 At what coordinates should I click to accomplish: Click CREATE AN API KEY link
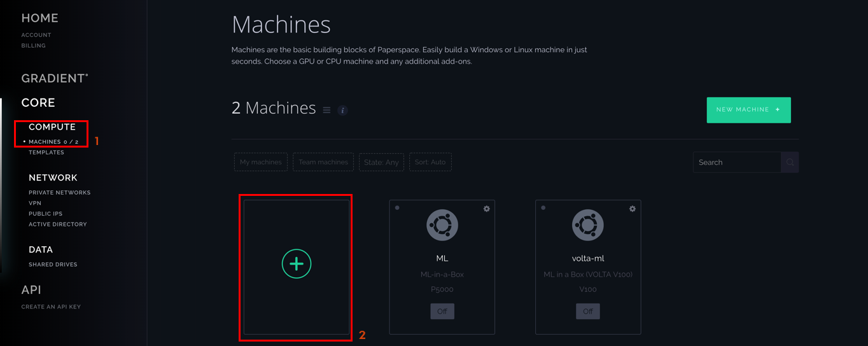coord(51,307)
